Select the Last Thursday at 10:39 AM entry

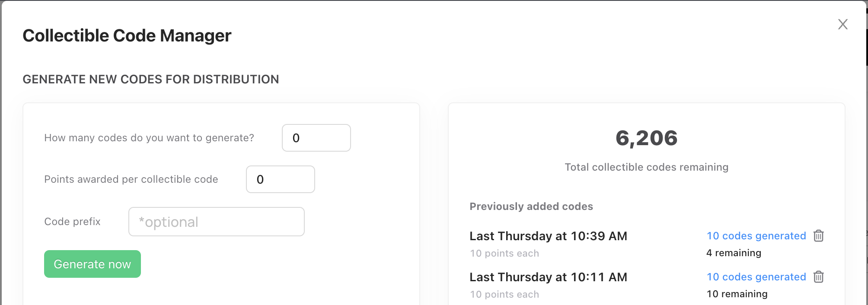coord(548,236)
